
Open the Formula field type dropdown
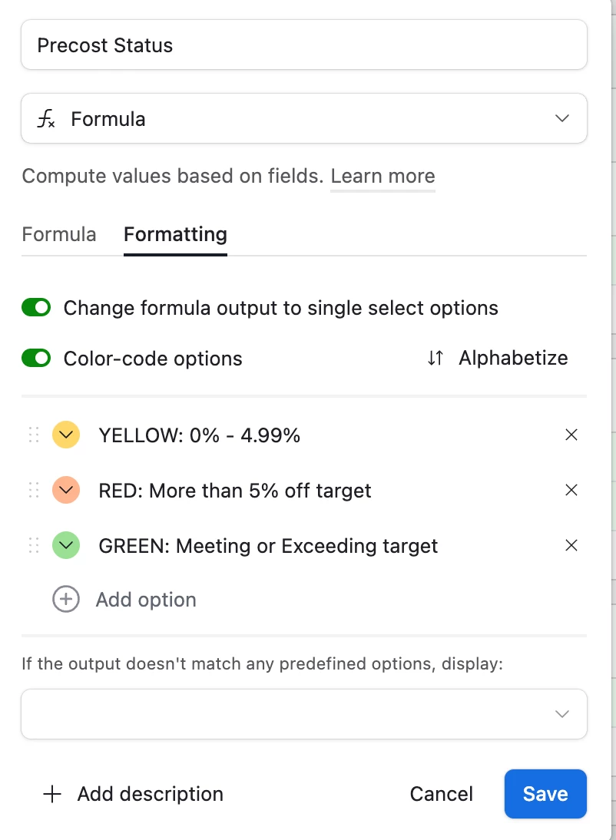point(304,118)
